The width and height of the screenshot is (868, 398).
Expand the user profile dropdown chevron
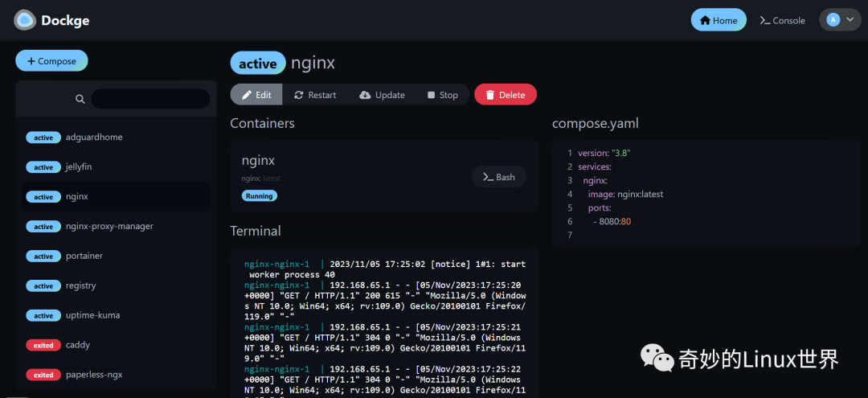[x=850, y=19]
